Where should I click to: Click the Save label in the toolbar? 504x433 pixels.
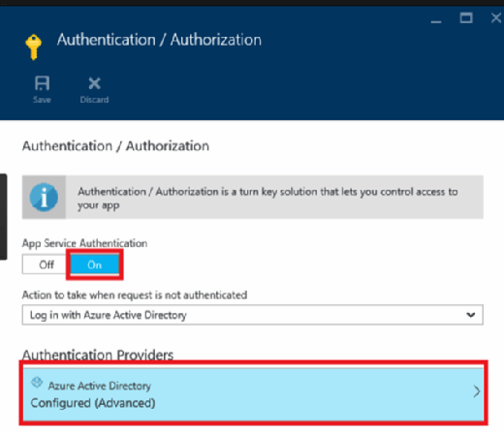tap(42, 100)
